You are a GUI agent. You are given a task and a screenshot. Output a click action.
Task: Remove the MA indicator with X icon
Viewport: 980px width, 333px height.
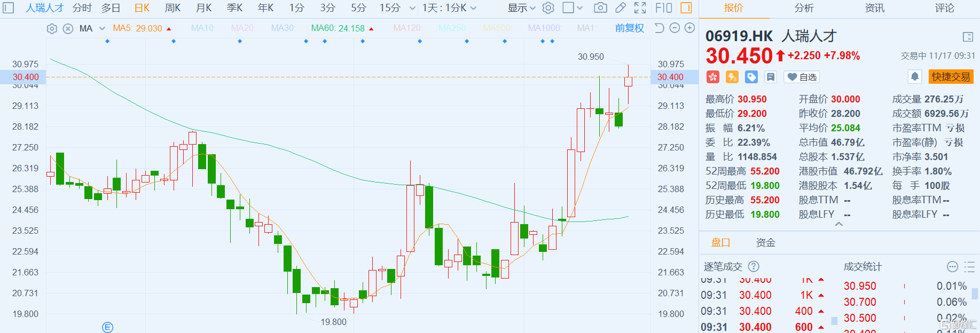(68, 29)
